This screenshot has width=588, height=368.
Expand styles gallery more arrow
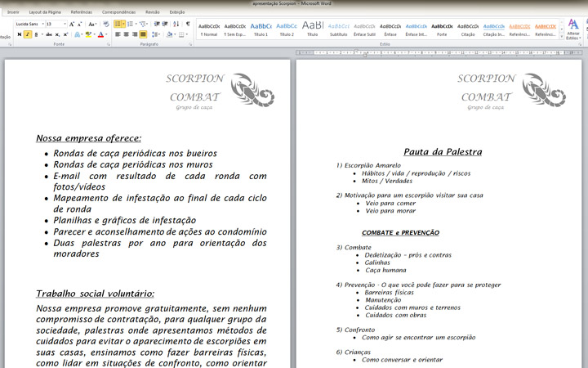561,37
